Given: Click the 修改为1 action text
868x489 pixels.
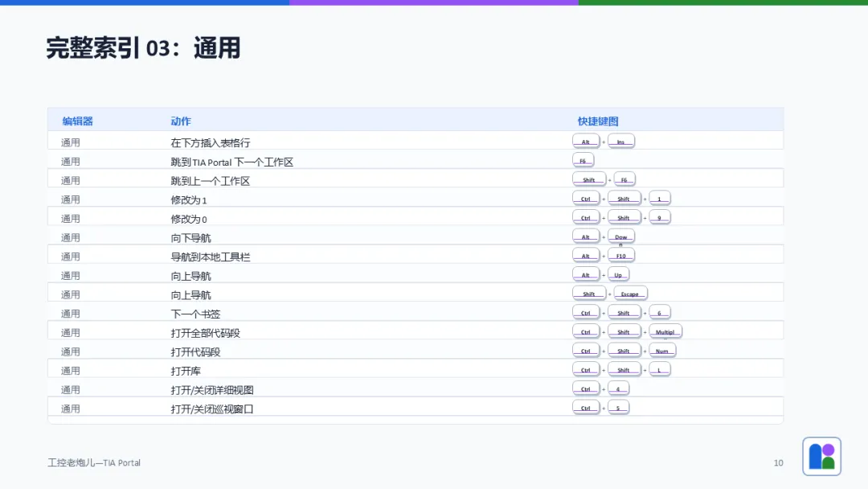Looking at the screenshot, I should coord(189,200).
